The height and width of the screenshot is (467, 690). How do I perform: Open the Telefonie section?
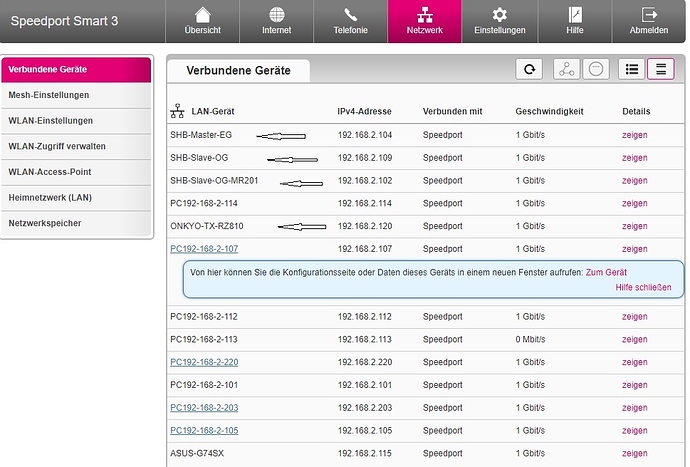tap(350, 21)
